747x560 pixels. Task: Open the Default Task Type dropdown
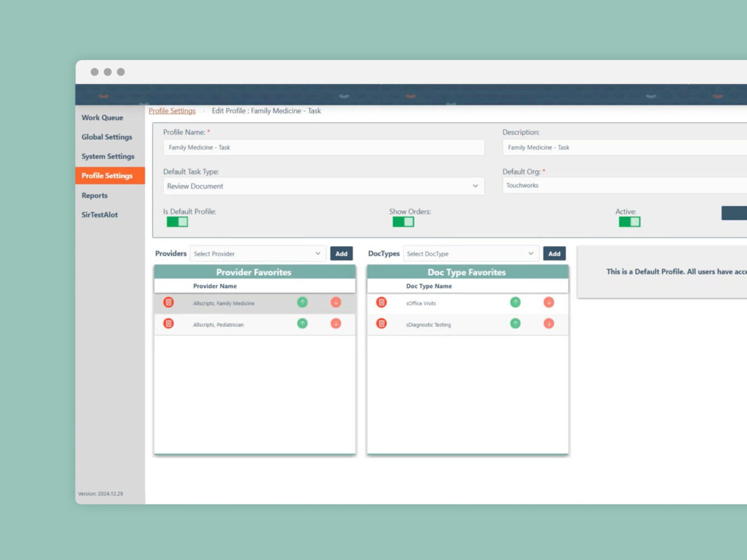click(323, 186)
